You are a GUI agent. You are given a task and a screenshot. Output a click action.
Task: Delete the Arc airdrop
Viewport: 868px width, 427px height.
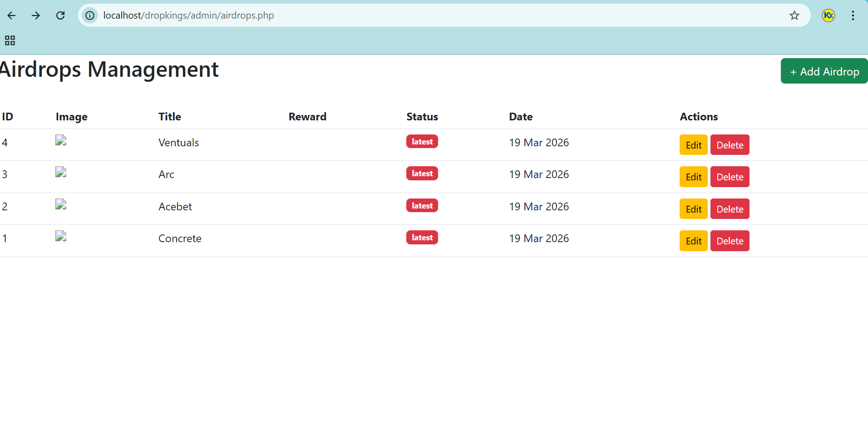[730, 177]
